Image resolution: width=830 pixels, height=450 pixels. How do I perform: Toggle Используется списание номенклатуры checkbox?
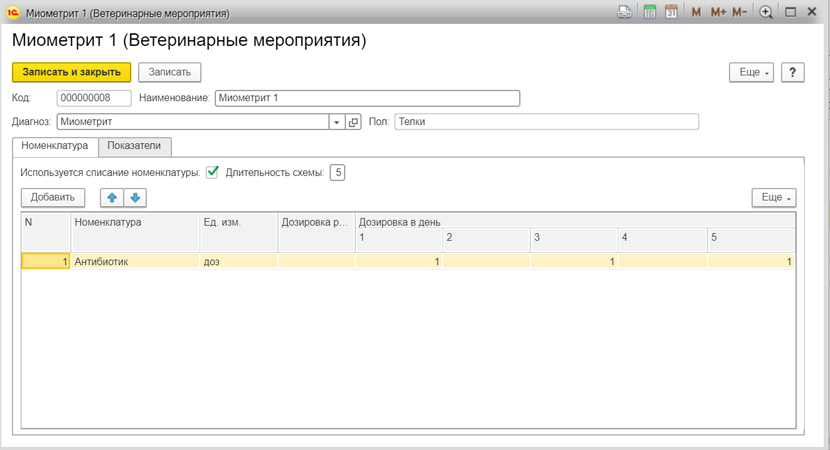click(x=212, y=172)
